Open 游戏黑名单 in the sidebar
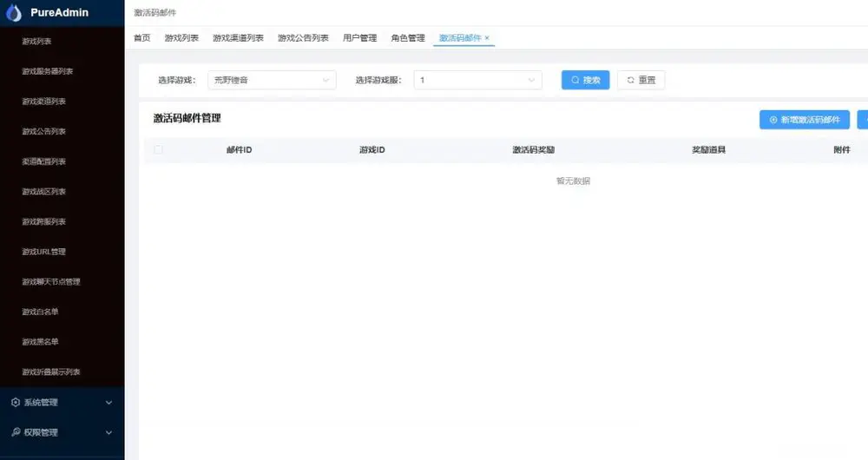The image size is (868, 460). pos(40,342)
